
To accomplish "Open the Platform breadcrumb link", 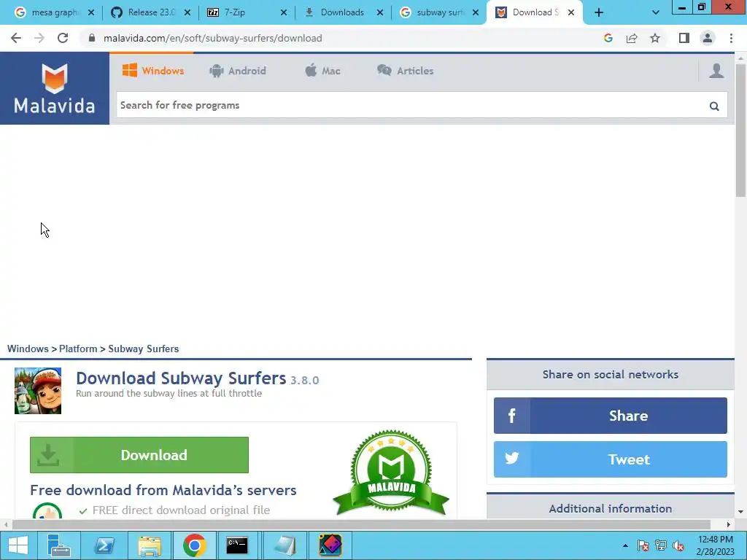I will (78, 349).
